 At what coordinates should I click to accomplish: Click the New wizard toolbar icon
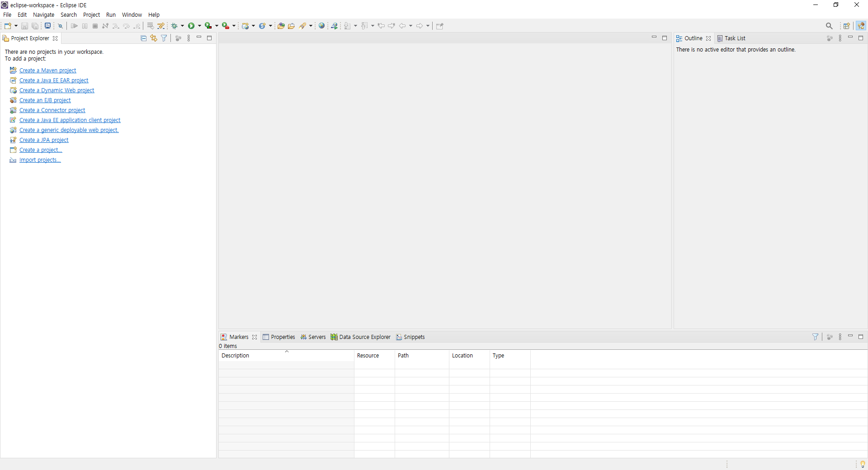pos(8,26)
